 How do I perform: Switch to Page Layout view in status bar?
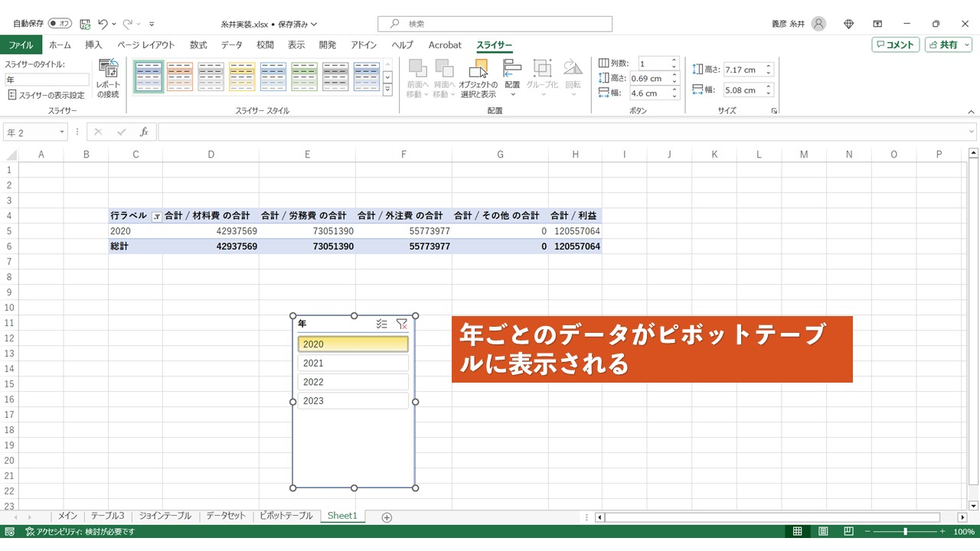click(x=823, y=532)
